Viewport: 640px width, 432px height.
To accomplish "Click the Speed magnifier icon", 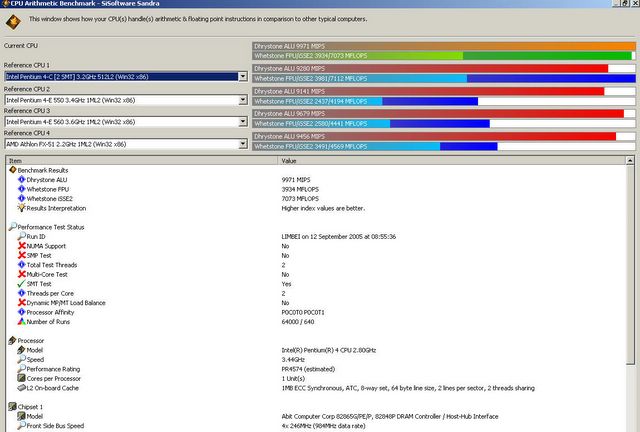I will pos(22,359).
